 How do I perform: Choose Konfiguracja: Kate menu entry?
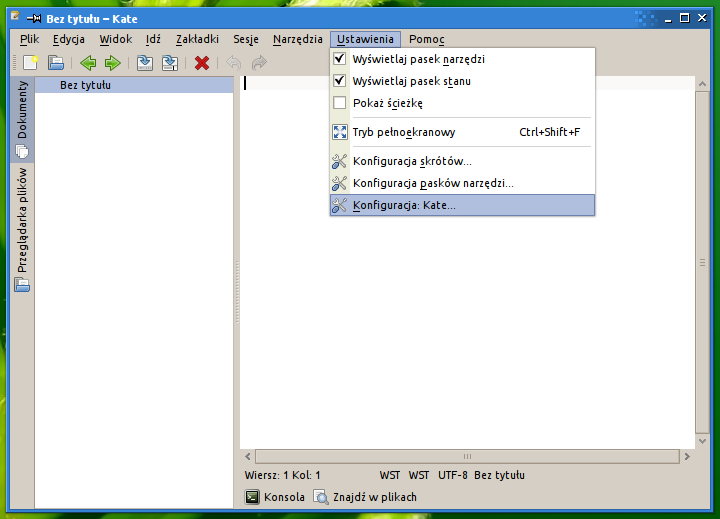click(x=462, y=205)
